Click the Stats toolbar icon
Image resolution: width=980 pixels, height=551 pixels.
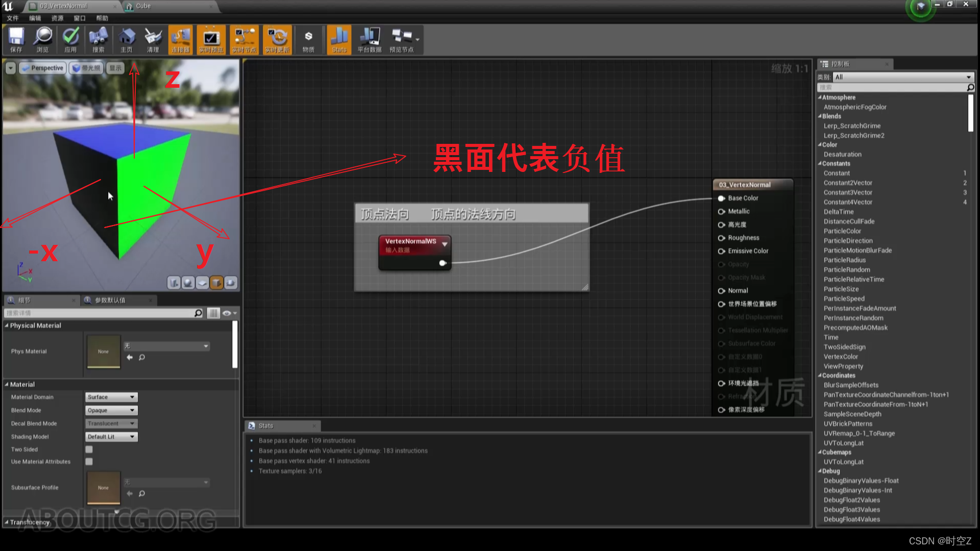point(339,39)
